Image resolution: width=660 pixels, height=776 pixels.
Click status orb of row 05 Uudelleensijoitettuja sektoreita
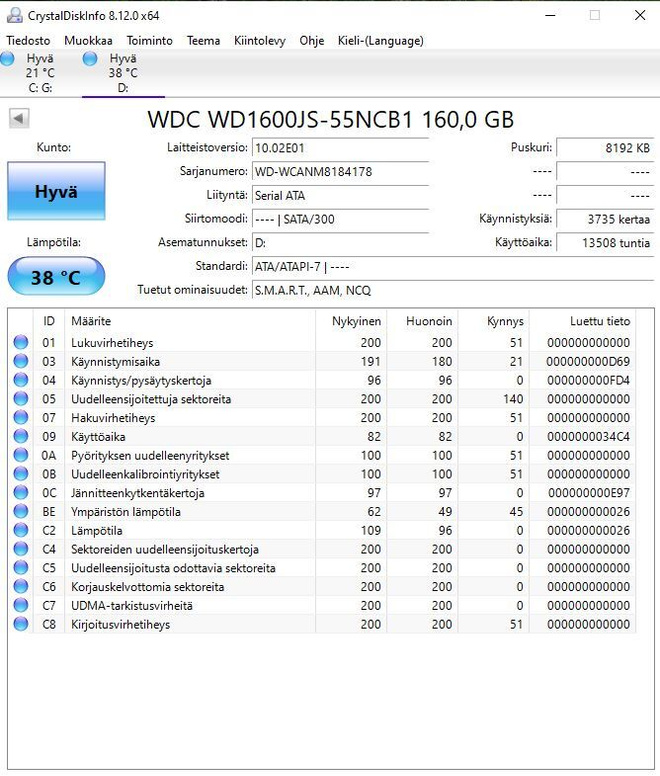21,399
